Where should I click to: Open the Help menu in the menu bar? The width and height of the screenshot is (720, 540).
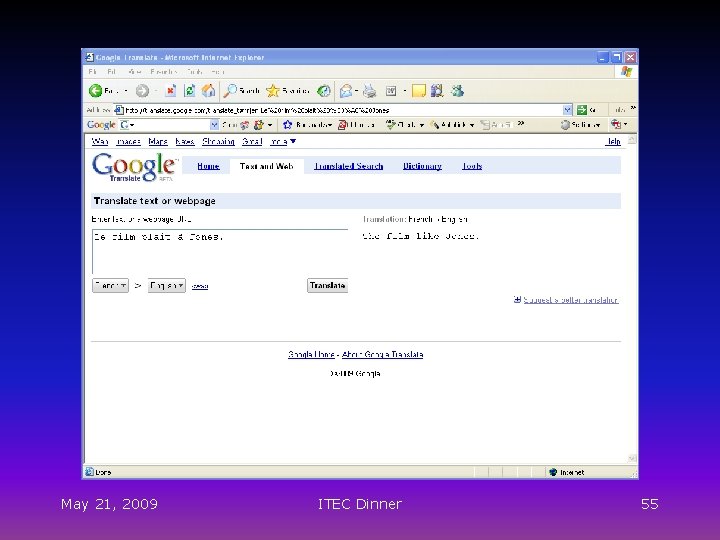[x=218, y=72]
